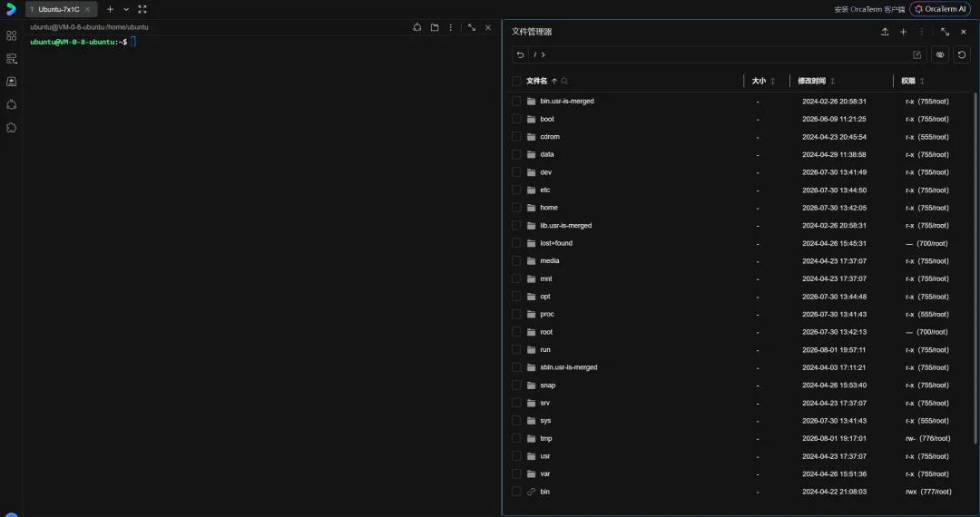The height and width of the screenshot is (517, 980).
Task: Go back using the path bar arrow
Action: pyautogui.click(x=520, y=55)
